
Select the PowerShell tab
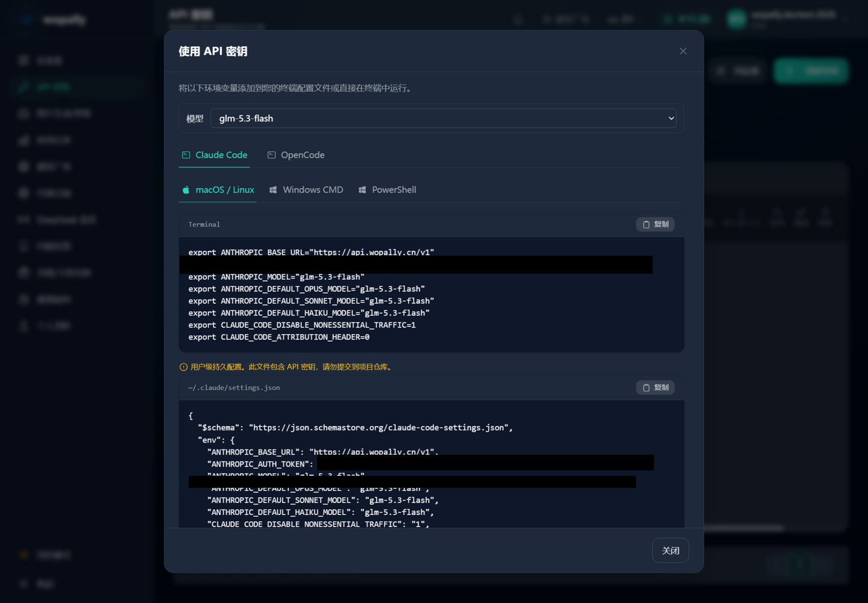click(388, 190)
